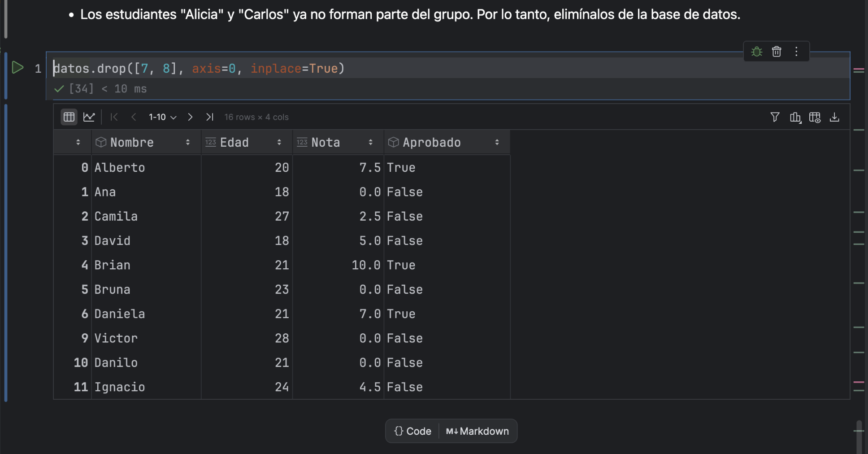Run the cell with the green play icon
This screenshot has width=868, height=454.
[x=17, y=68]
